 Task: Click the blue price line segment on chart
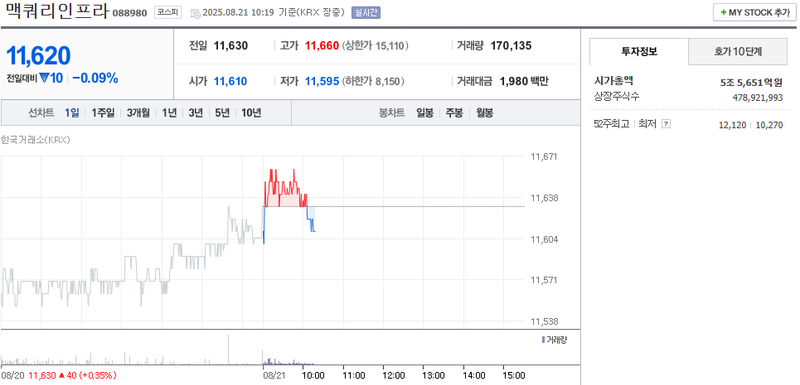click(x=311, y=219)
